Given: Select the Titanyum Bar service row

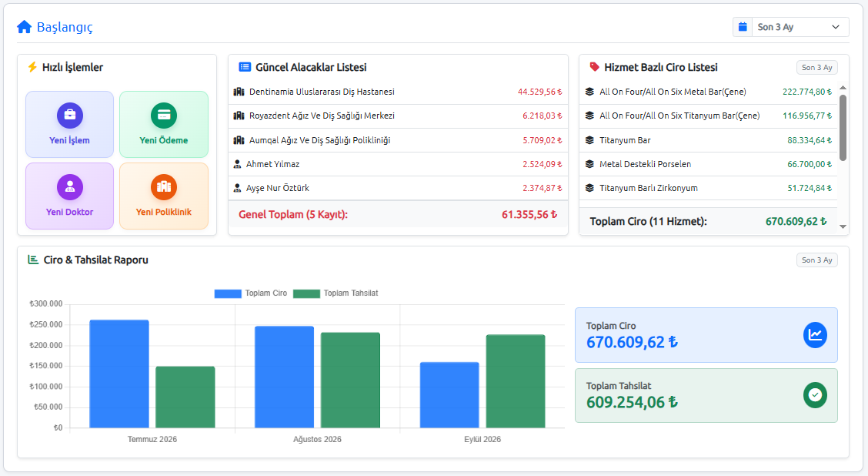Looking at the screenshot, I should coord(709,140).
